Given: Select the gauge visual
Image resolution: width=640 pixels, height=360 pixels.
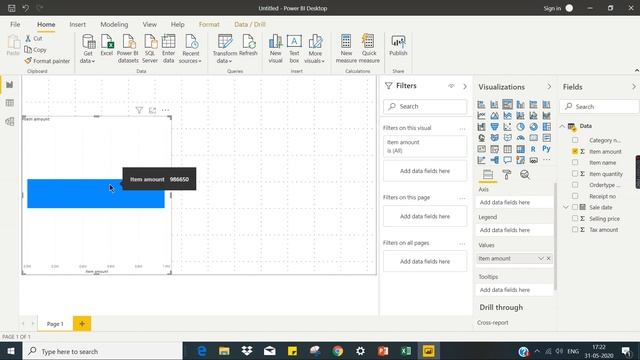Looking at the screenshot, I should (x=520, y=138).
